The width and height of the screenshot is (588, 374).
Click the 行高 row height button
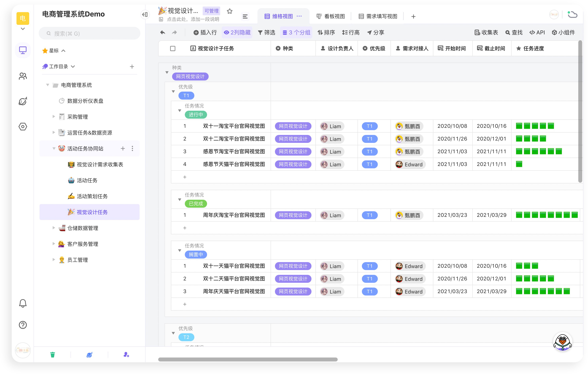[x=351, y=32]
